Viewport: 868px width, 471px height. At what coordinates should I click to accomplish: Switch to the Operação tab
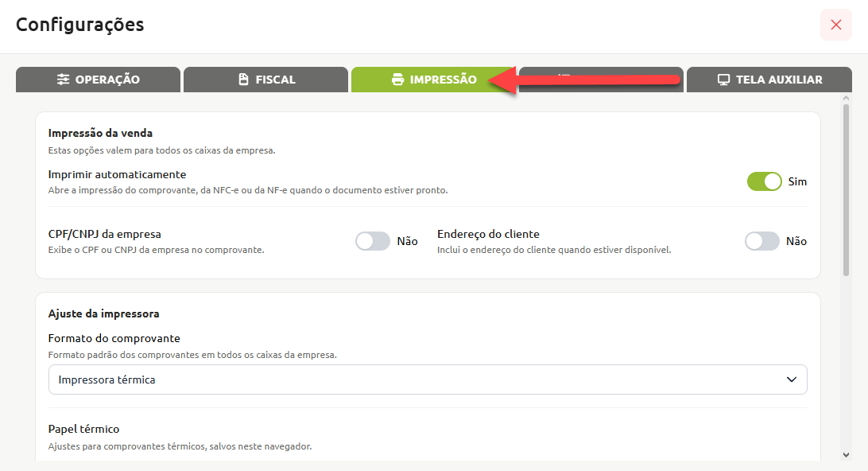tap(98, 80)
